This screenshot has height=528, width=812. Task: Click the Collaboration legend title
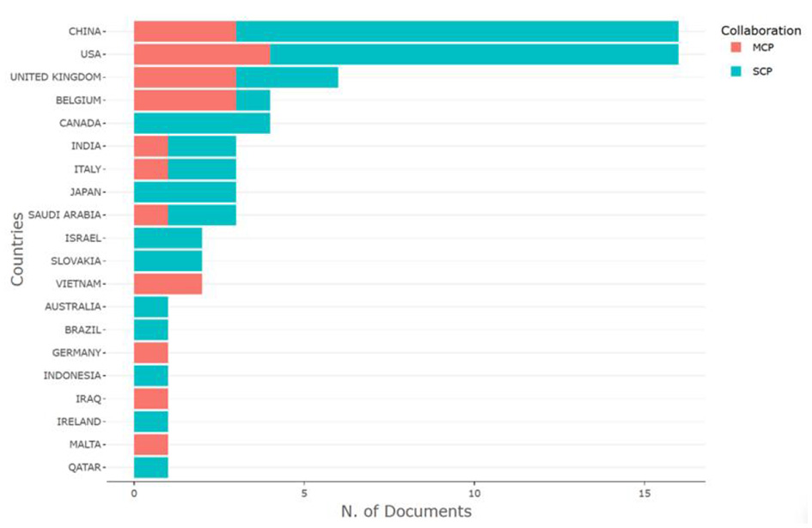pos(760,30)
